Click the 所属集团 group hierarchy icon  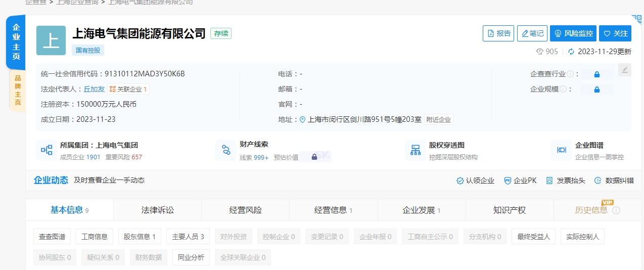tap(47, 150)
